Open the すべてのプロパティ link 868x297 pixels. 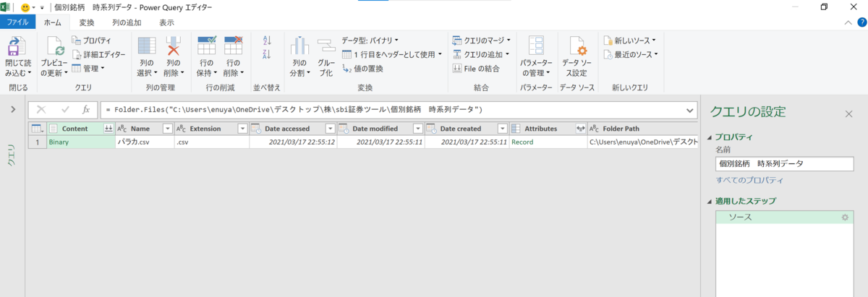[x=749, y=180]
